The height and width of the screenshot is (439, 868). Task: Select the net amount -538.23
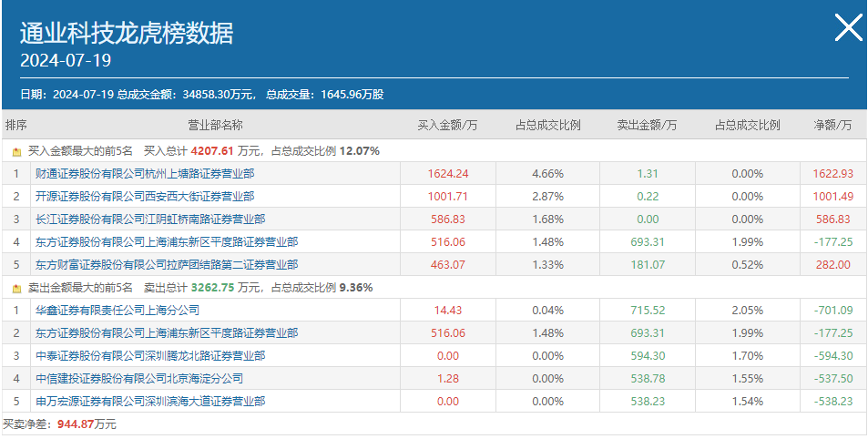[833, 402]
